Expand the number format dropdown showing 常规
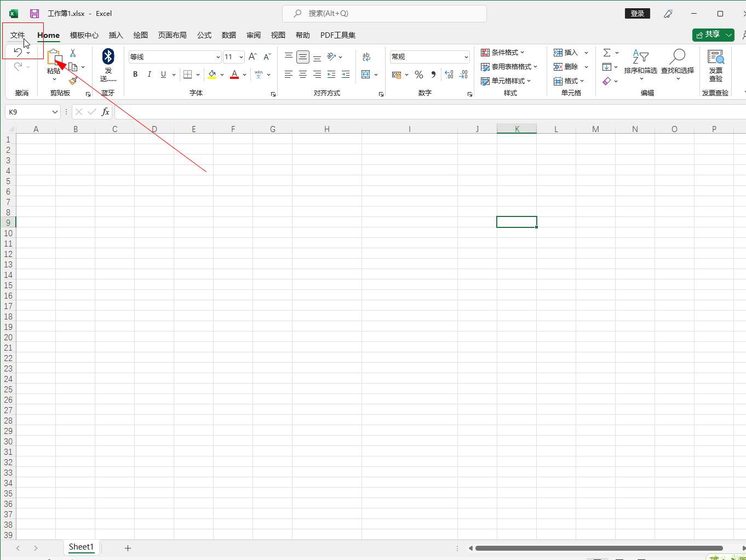This screenshot has width=746, height=560. coord(466,57)
